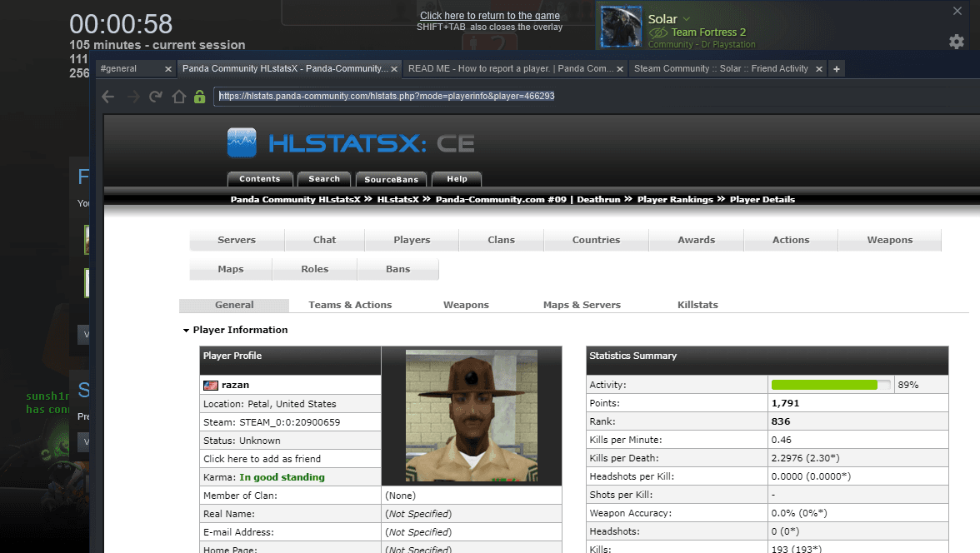Screen dimensions: 980x553
Task: Close the #general browser tab
Action: (168, 69)
